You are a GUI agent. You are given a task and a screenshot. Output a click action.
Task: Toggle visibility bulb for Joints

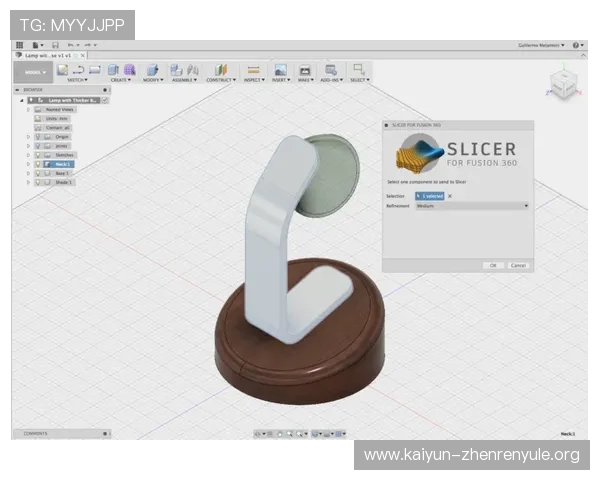38,146
